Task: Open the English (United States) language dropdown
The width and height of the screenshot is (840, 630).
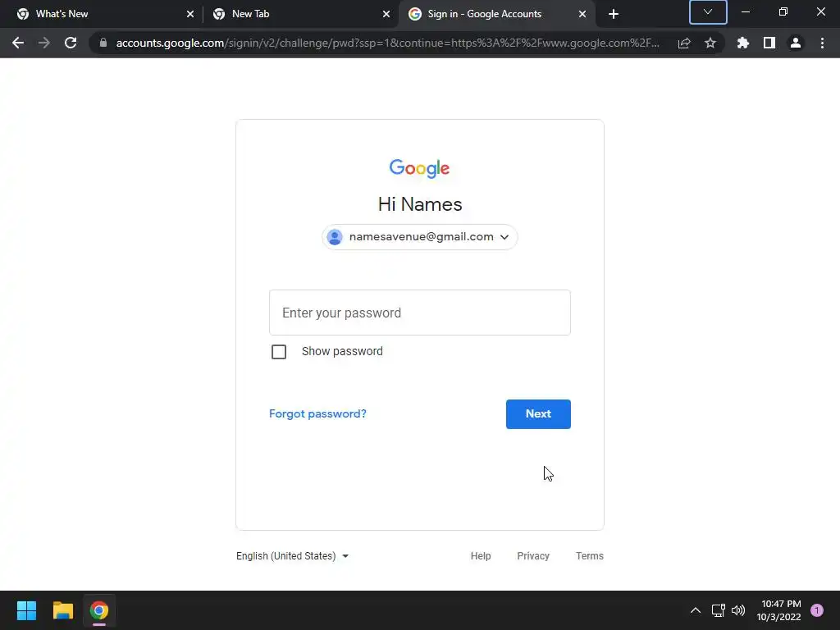Action: (x=293, y=556)
